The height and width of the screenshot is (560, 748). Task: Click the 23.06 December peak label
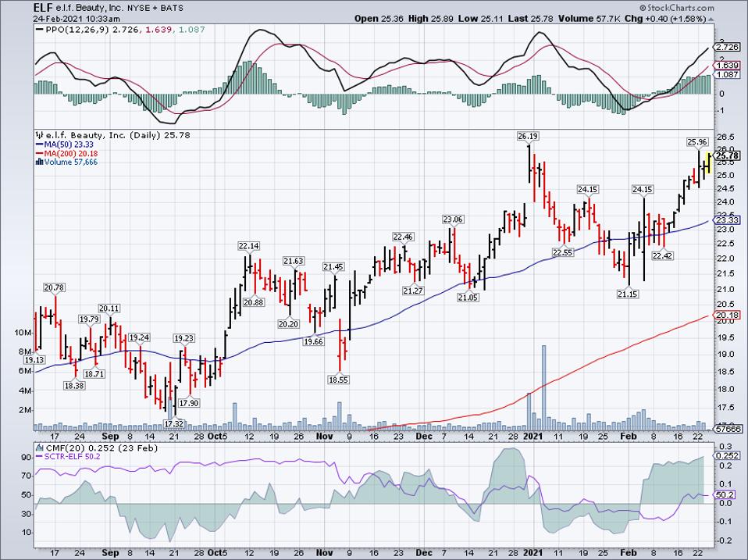click(453, 219)
